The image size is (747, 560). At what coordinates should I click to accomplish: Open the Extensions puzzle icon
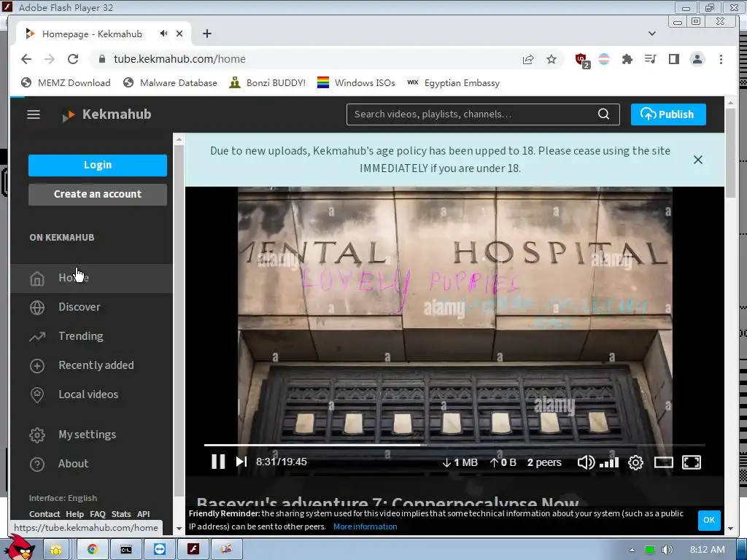point(627,59)
